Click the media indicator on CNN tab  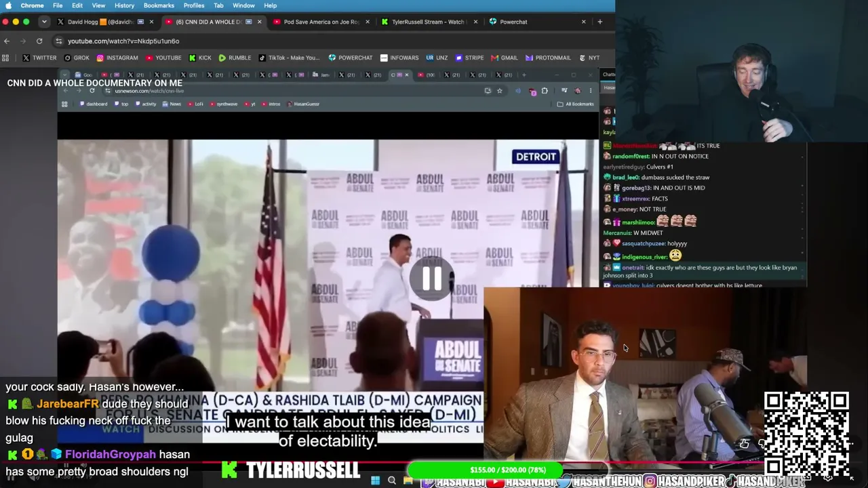249,22
